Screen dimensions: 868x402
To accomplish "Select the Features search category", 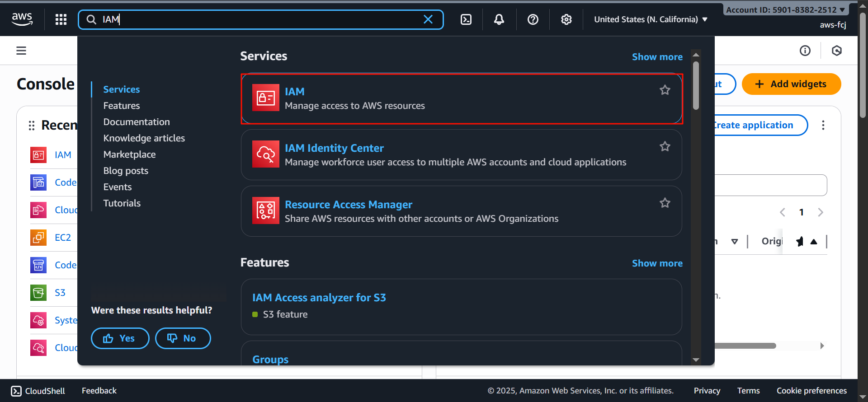I will click(122, 106).
